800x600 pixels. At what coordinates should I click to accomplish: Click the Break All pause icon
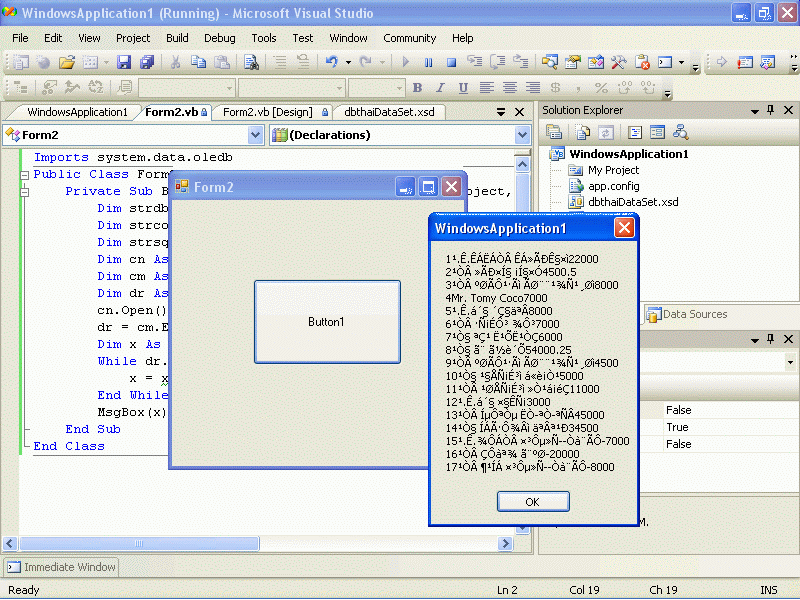click(x=429, y=62)
